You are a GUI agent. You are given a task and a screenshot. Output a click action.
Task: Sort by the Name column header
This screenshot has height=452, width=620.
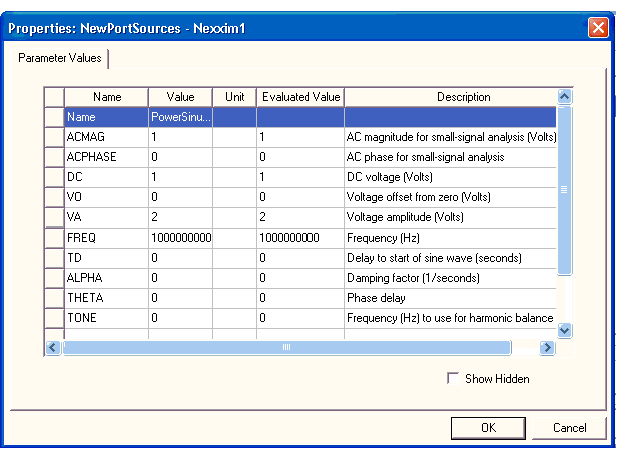point(107,97)
